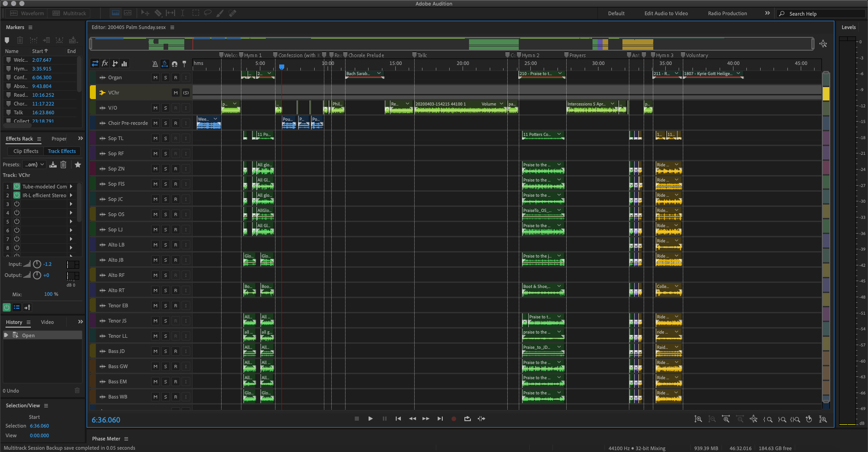Solo the Sop ZN track
This screenshot has width=868, height=452.
(165, 169)
